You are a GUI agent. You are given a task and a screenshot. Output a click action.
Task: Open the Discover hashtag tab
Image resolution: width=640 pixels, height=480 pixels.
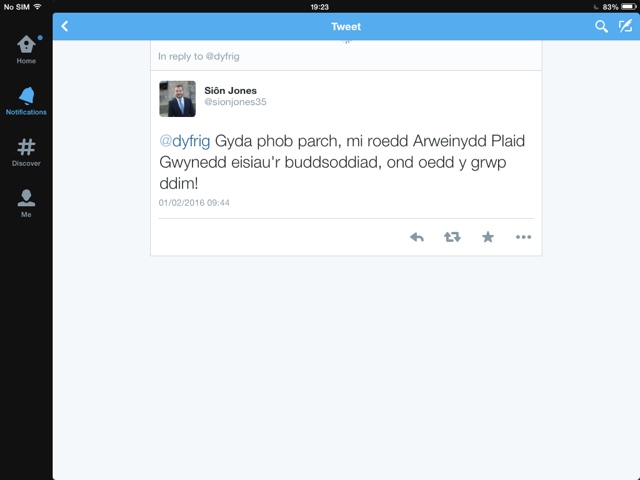click(26, 152)
